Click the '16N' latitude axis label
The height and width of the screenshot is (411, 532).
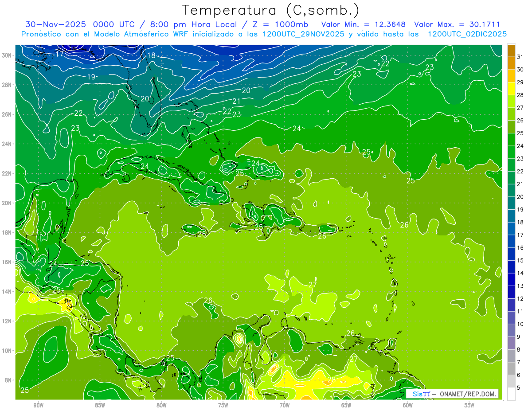[7, 262]
